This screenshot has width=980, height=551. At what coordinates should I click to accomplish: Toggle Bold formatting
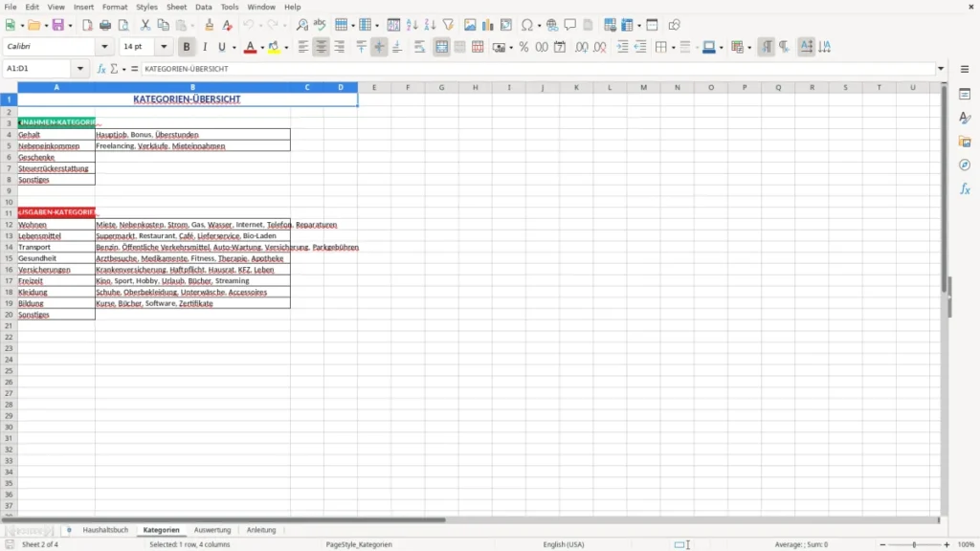tap(187, 47)
